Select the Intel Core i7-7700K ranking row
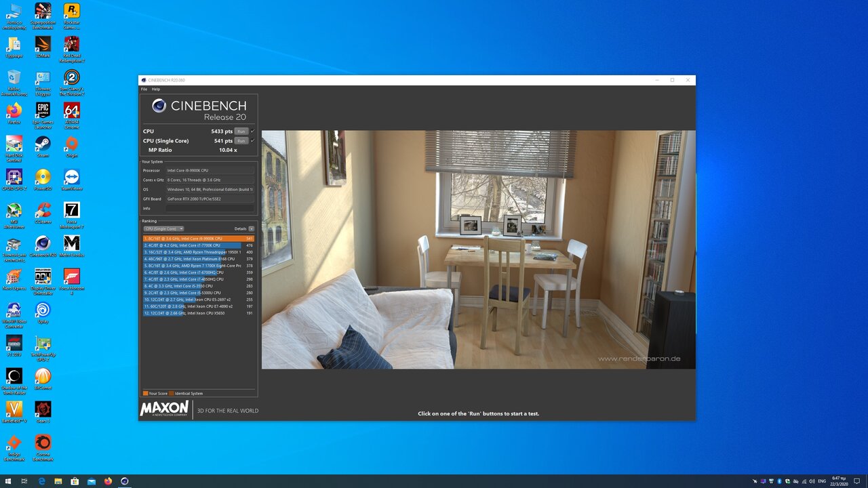This screenshot has height=488, width=868. click(x=198, y=245)
